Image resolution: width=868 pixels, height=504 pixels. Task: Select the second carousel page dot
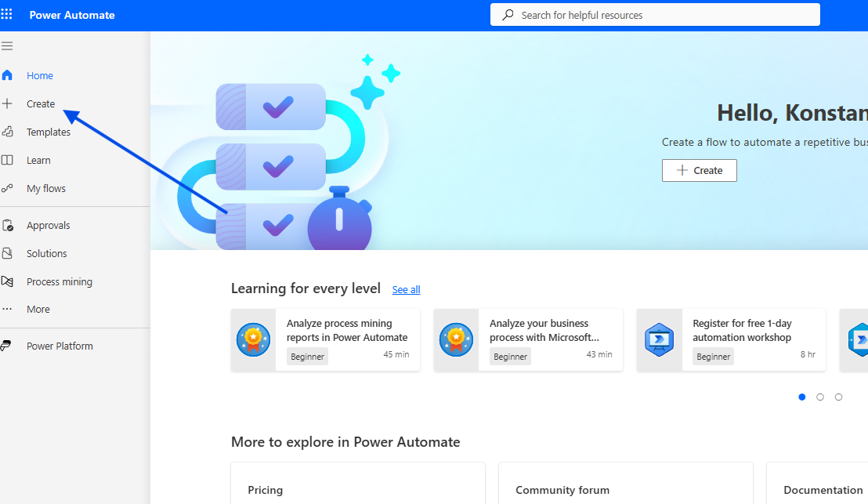click(820, 397)
